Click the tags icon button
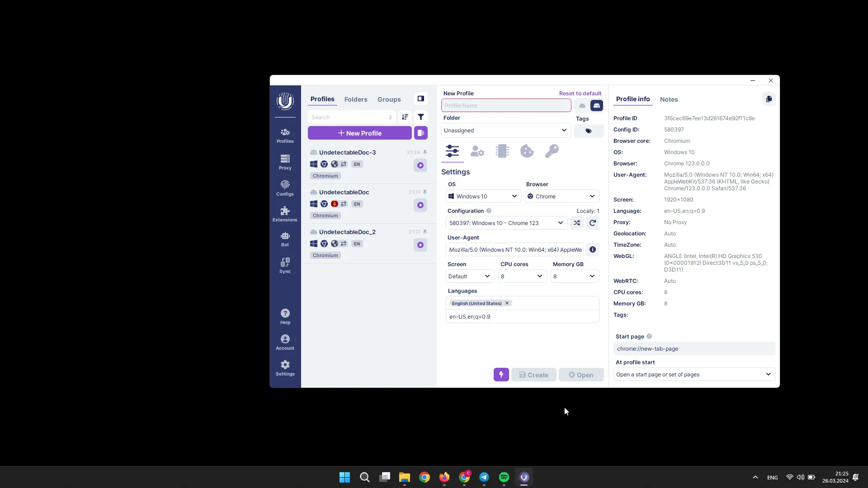This screenshot has height=488, width=868. pos(589,131)
